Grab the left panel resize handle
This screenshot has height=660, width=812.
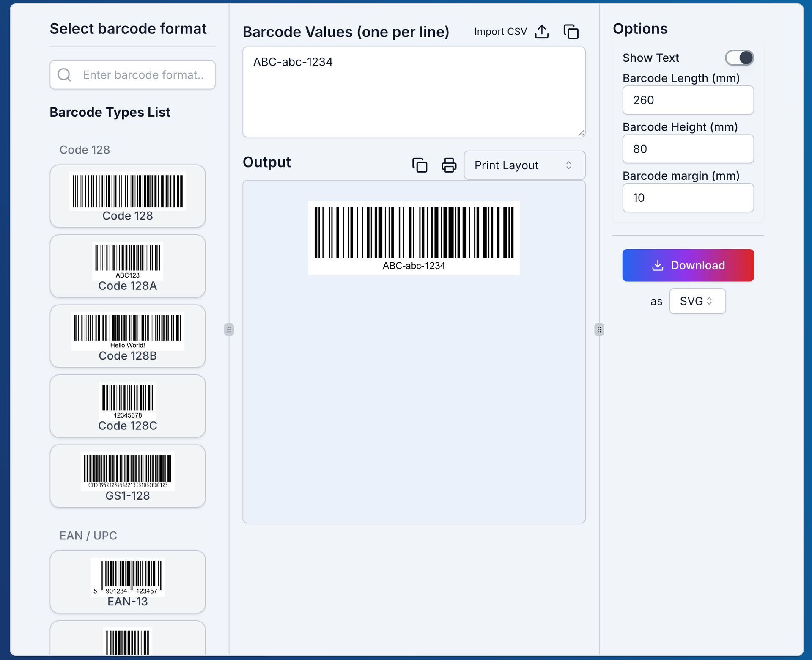click(x=229, y=330)
